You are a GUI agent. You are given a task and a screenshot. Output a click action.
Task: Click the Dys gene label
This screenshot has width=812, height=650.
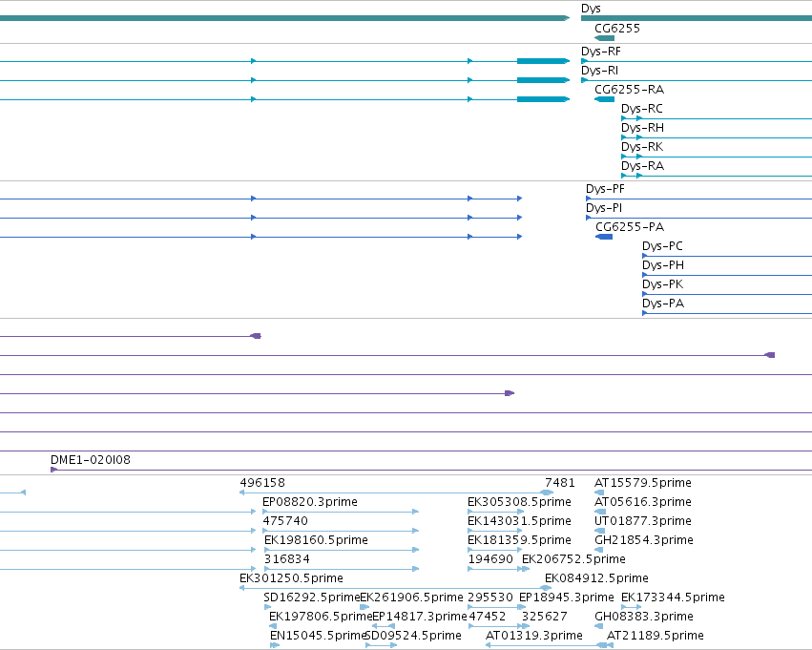click(591, 9)
